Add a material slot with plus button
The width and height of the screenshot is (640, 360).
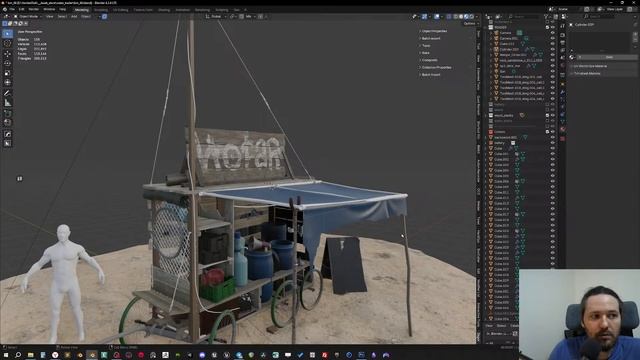point(636,35)
